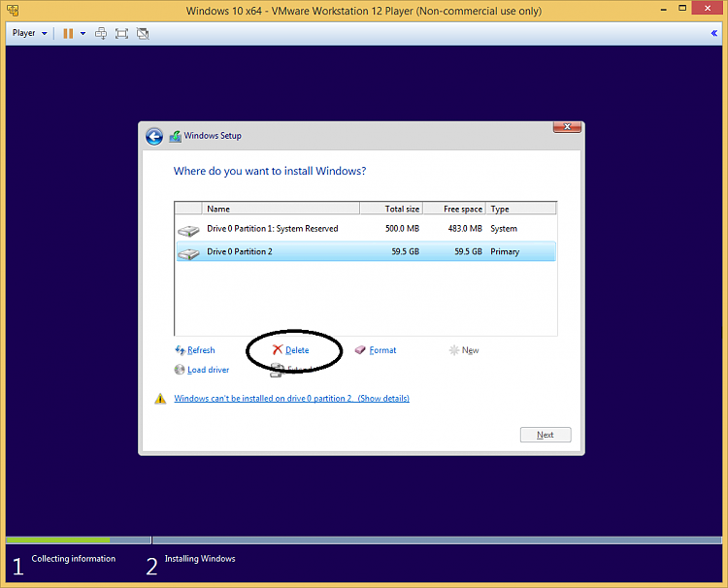Click drive icon for Partition 2
This screenshot has width=728, height=588.
[188, 254]
